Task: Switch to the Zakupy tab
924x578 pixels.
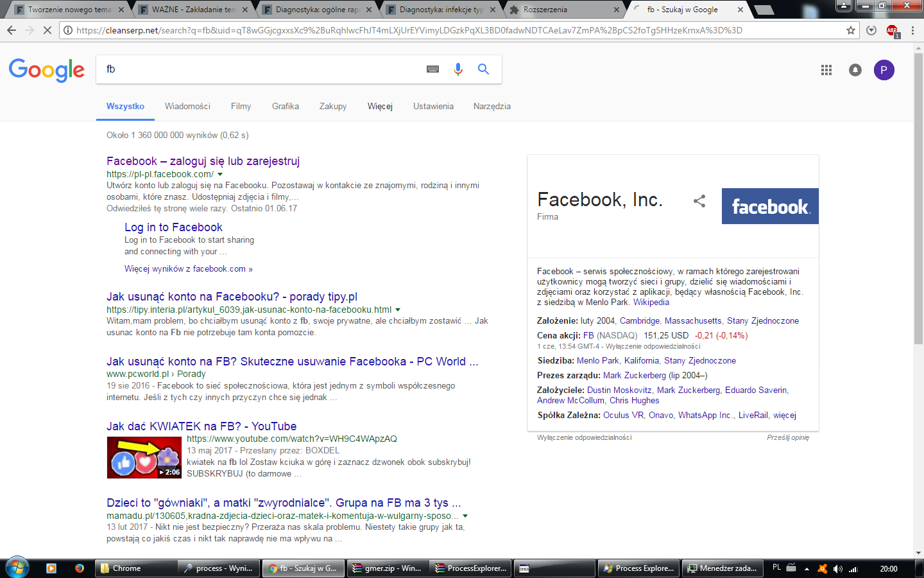Action: point(333,107)
